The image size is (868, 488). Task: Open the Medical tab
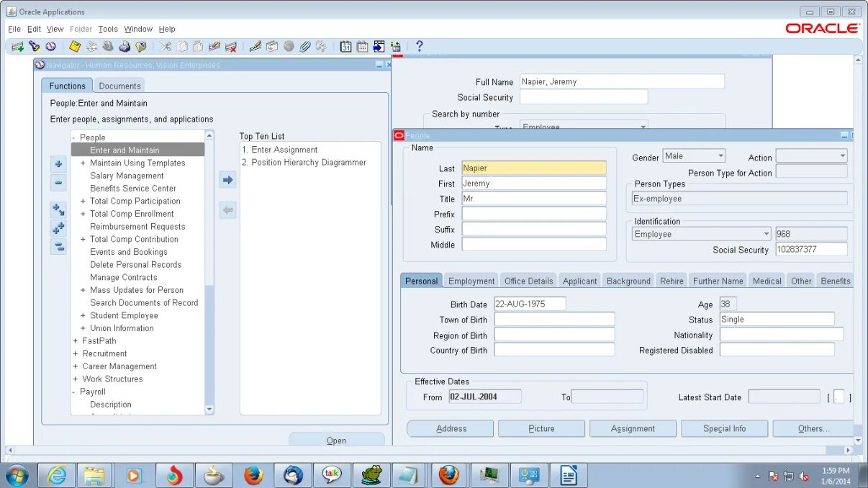pyautogui.click(x=767, y=281)
